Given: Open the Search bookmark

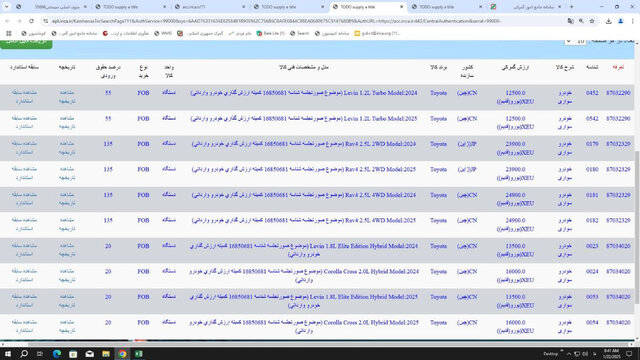Looking at the screenshot, I should pyautogui.click(x=299, y=33).
